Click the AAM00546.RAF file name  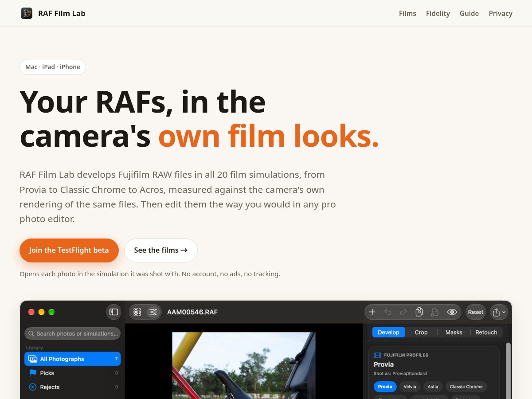192,312
